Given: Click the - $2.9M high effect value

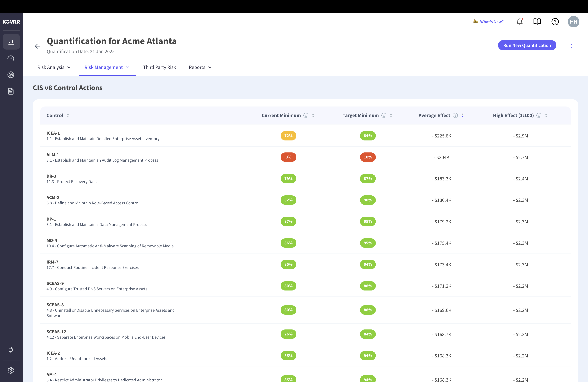Looking at the screenshot, I should (521, 136).
